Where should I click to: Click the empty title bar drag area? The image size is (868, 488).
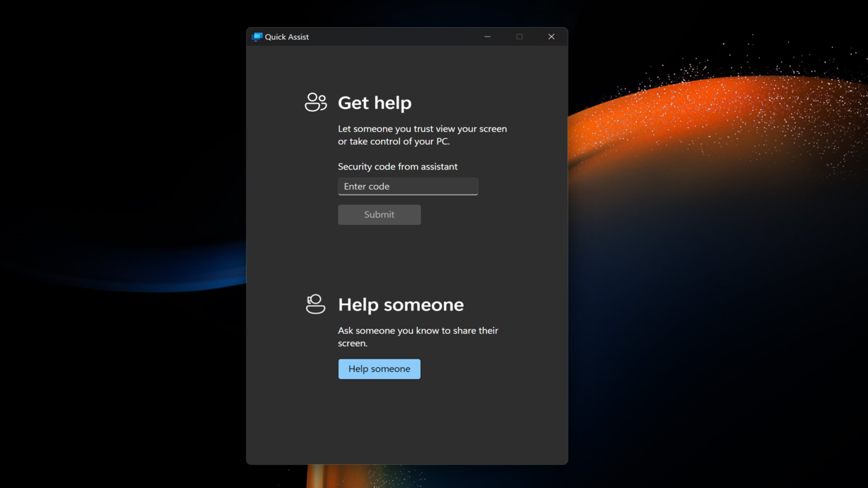(x=393, y=37)
